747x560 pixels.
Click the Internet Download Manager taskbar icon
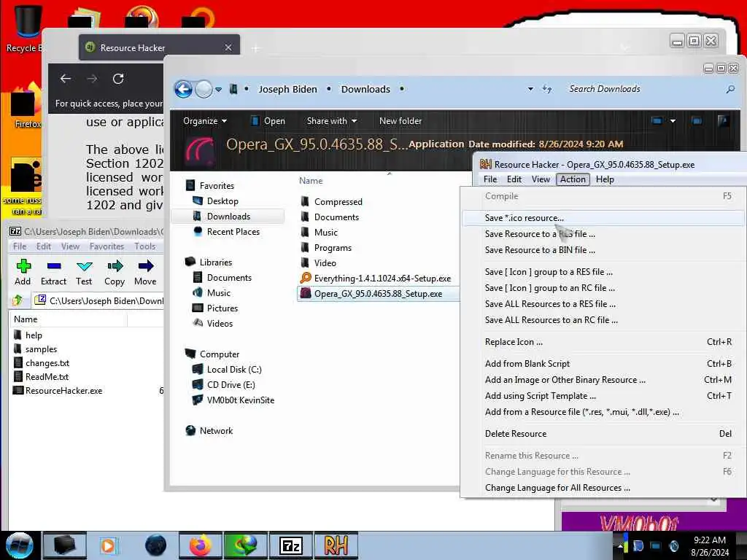coord(245,545)
